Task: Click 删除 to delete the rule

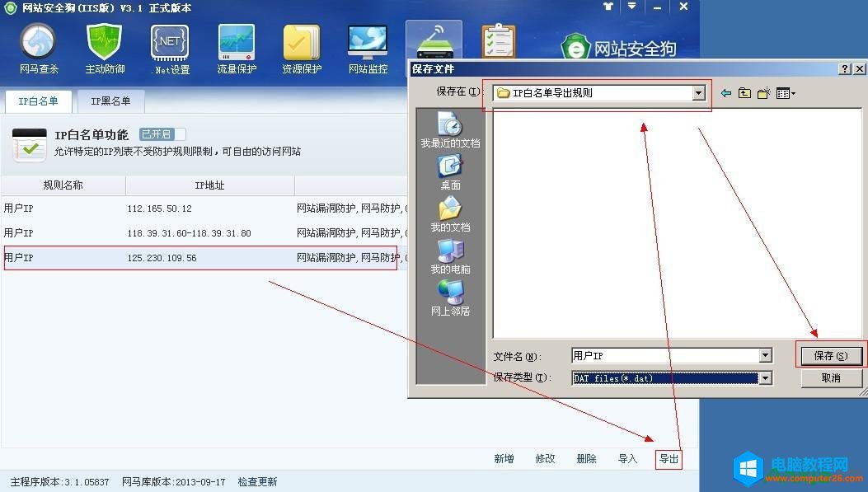Action: [586, 459]
